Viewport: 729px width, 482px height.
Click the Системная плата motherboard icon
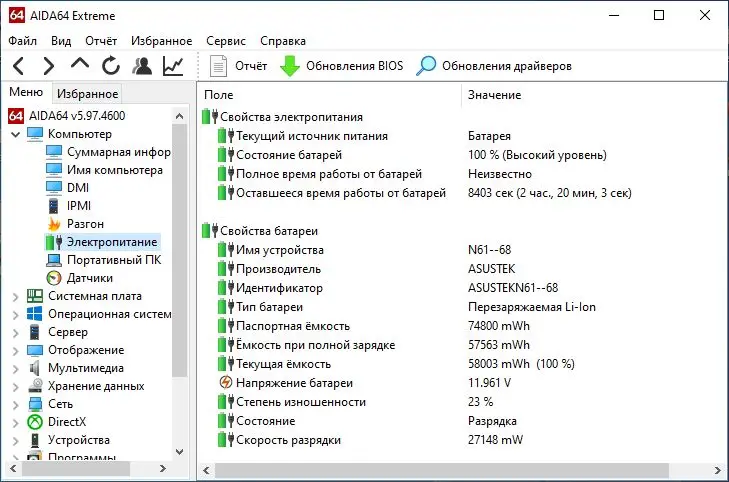pyautogui.click(x=35, y=296)
